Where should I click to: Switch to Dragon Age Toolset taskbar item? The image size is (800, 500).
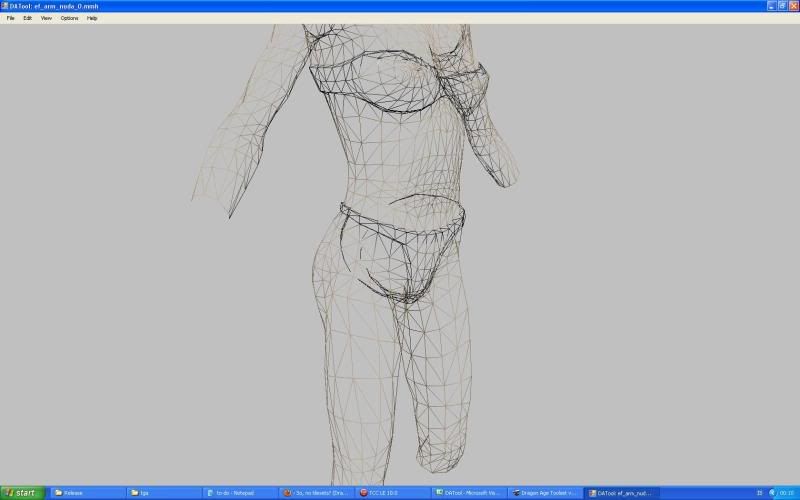[544, 493]
